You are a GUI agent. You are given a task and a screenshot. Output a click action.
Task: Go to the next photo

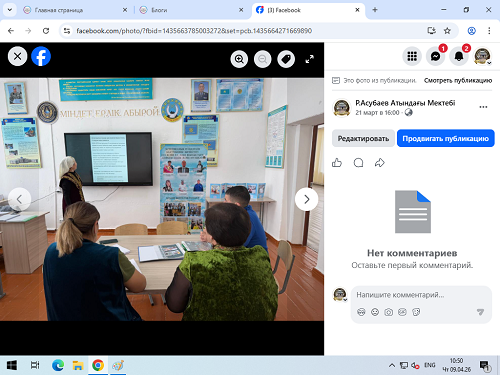[306, 199]
